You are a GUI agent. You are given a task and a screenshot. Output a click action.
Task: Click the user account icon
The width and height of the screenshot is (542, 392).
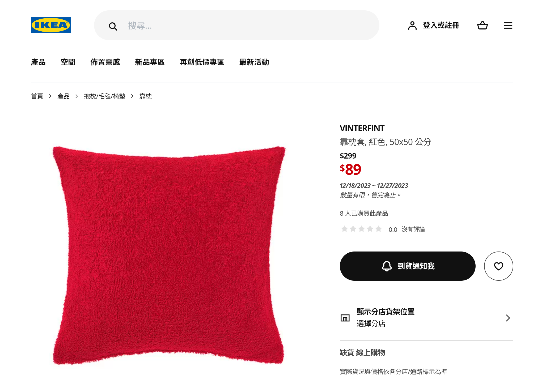[x=412, y=25]
